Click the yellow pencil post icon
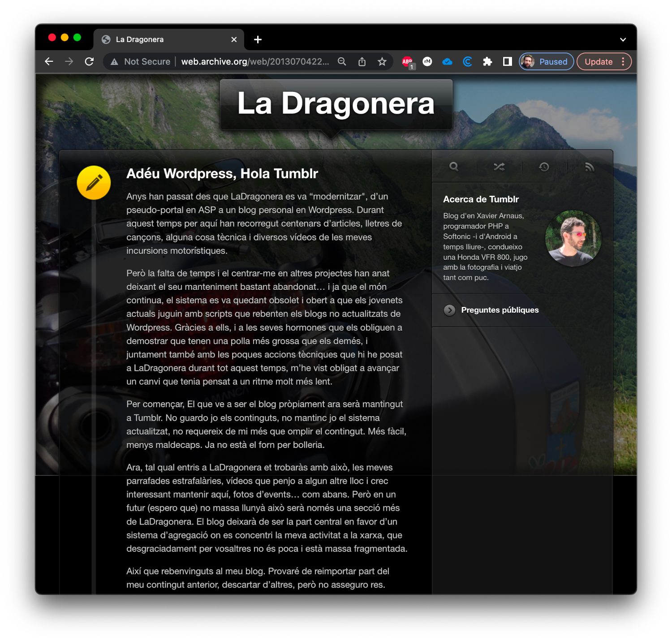 (x=94, y=183)
